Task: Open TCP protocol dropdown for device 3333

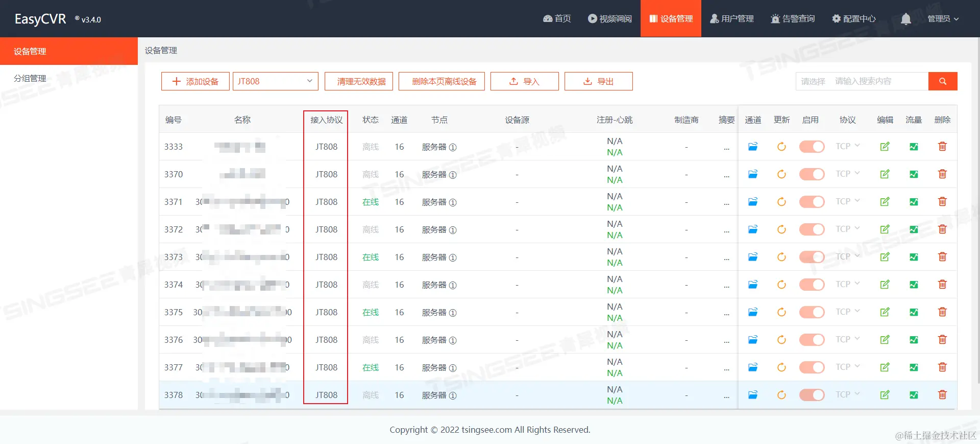Action: coord(848,146)
